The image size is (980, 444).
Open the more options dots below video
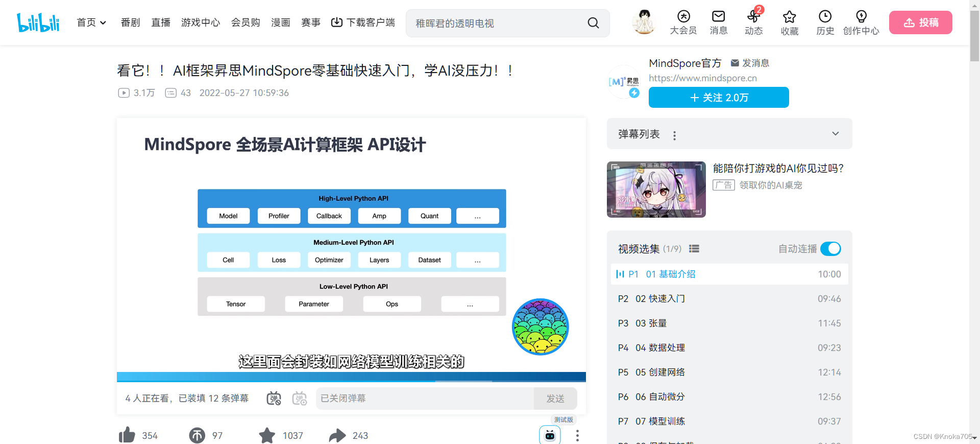click(x=577, y=435)
